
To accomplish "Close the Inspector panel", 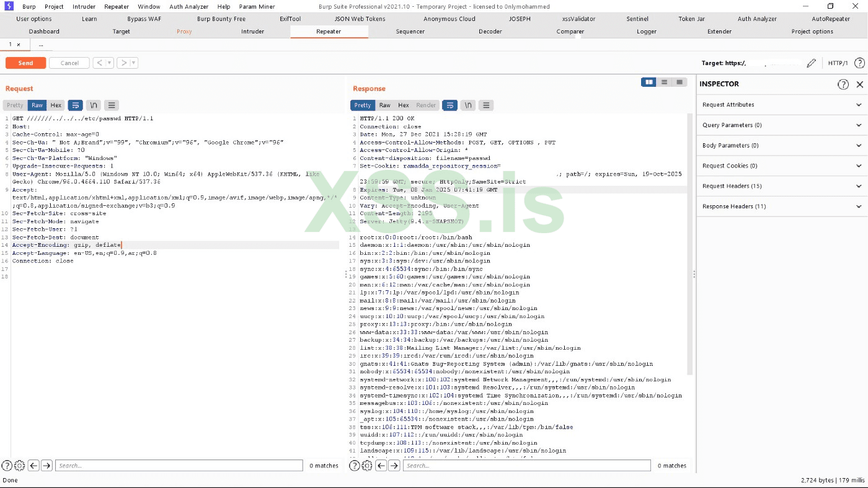I will tap(860, 84).
